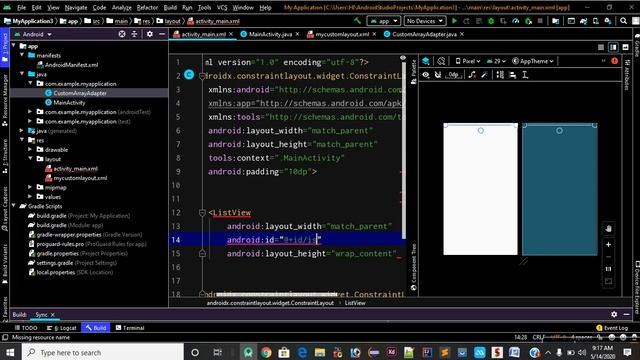
Task: Open Build panel settings gear
Action: pos(614,314)
